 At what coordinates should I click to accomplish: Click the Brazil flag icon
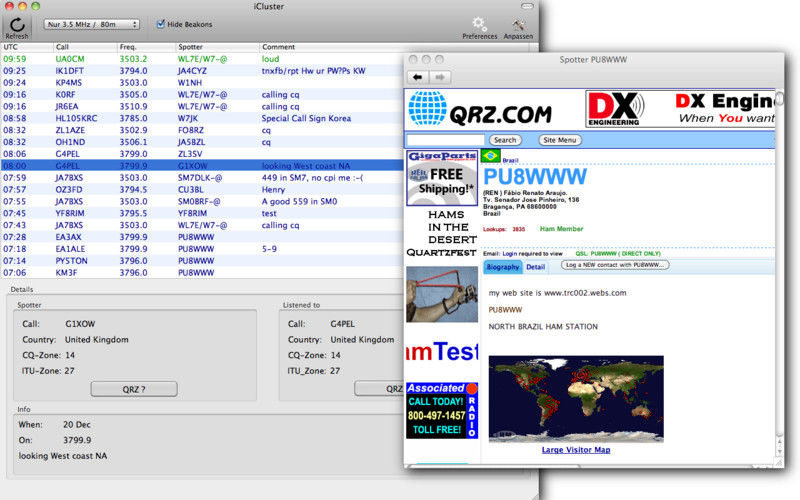[x=490, y=156]
